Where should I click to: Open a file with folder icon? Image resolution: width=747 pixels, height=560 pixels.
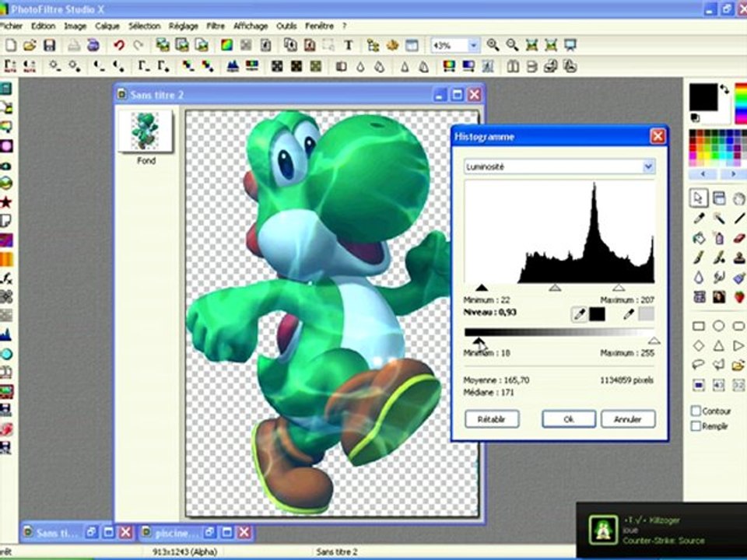tap(30, 45)
